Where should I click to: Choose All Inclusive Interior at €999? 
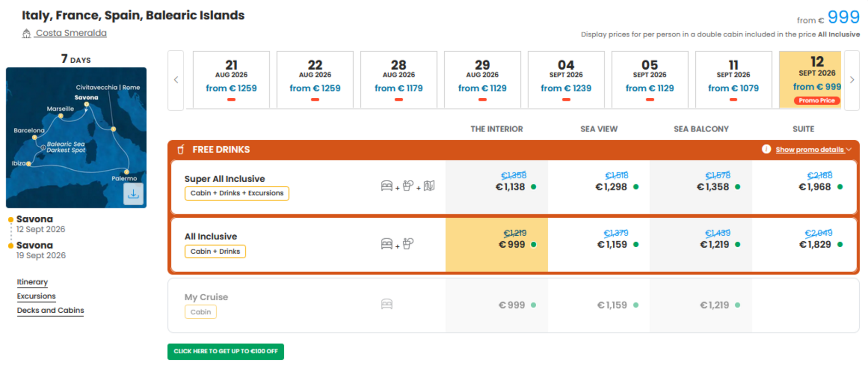[497, 244]
